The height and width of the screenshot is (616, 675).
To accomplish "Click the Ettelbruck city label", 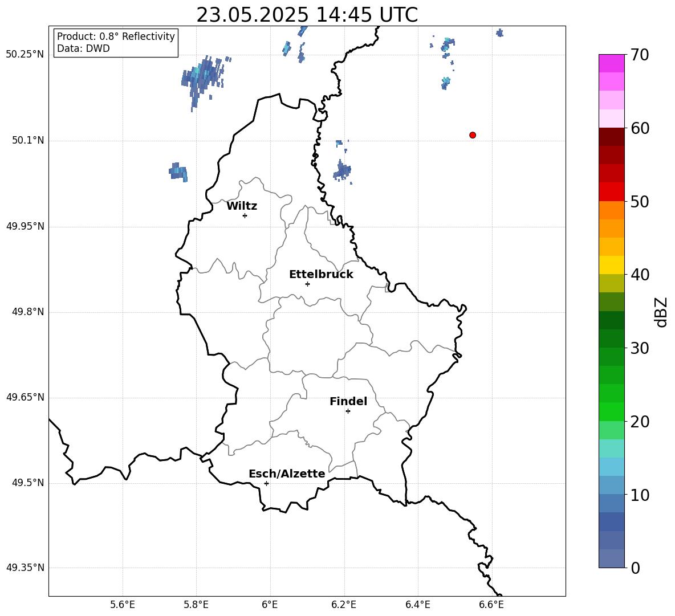I will 321,275.
